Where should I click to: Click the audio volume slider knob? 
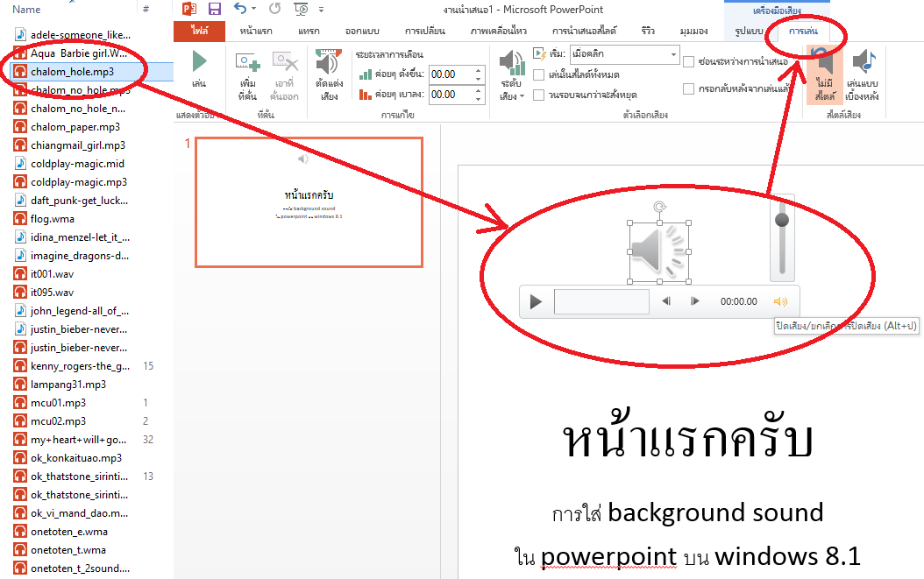tap(782, 220)
